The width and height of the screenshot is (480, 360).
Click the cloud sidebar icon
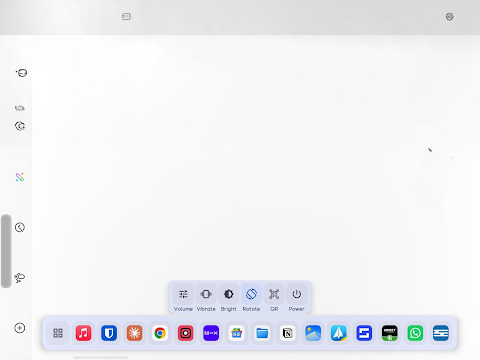coord(20,278)
